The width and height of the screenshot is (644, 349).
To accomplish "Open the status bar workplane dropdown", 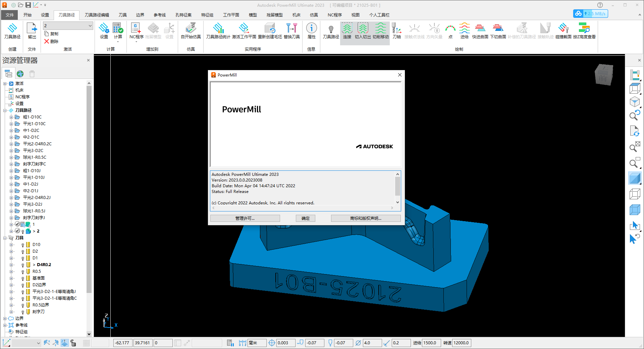I will pos(27,343).
